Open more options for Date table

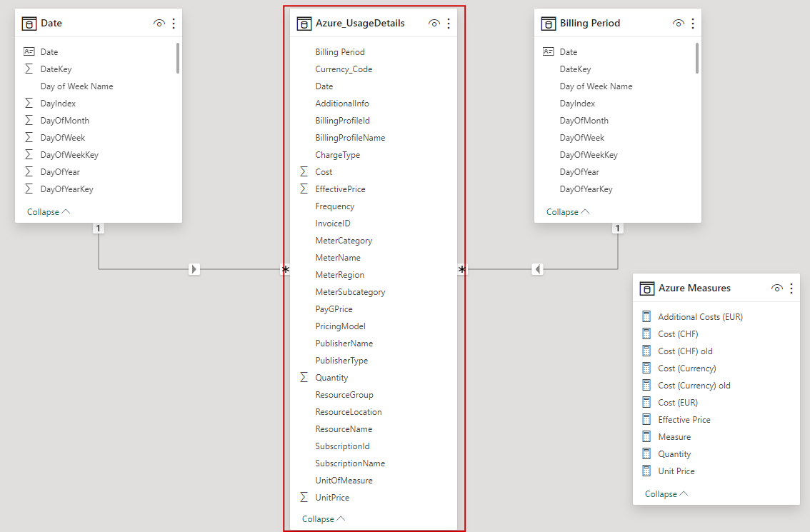point(174,24)
